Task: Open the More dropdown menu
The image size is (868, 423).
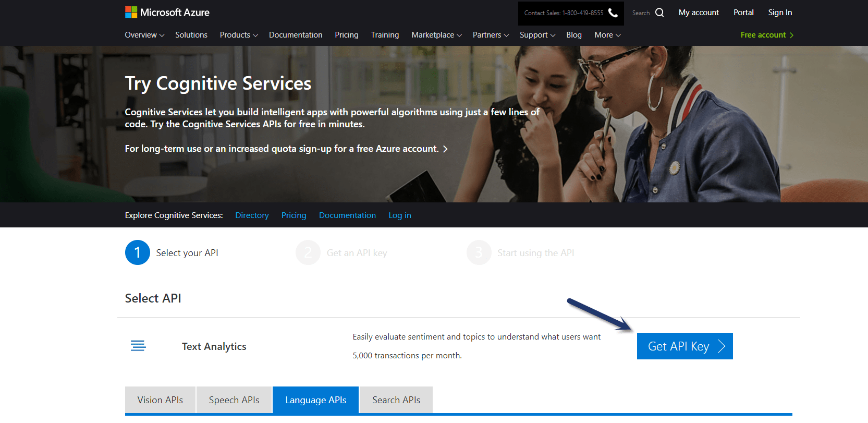Action: click(x=607, y=35)
